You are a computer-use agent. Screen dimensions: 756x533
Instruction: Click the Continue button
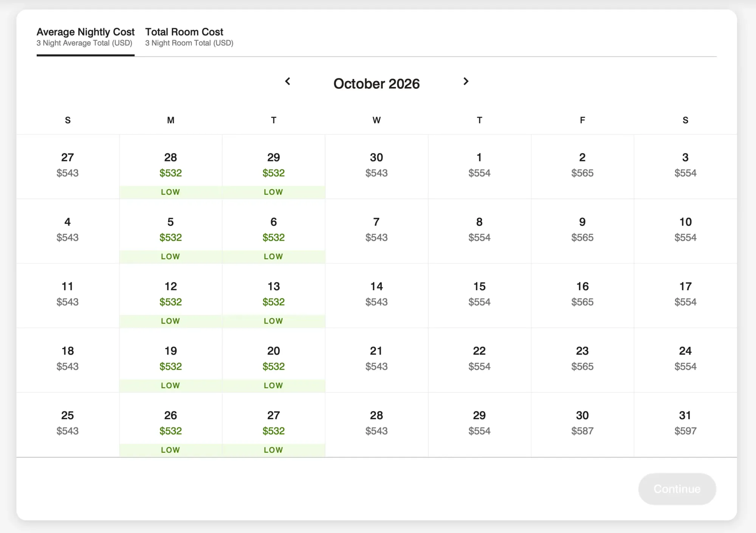click(x=677, y=489)
